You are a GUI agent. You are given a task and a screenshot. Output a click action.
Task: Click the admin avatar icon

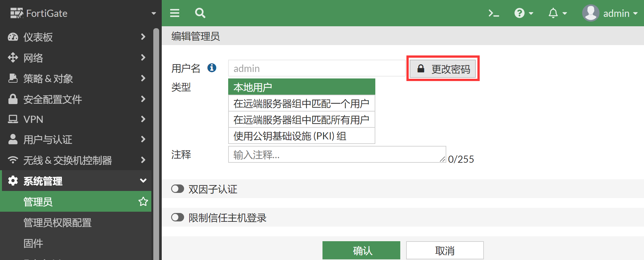591,13
